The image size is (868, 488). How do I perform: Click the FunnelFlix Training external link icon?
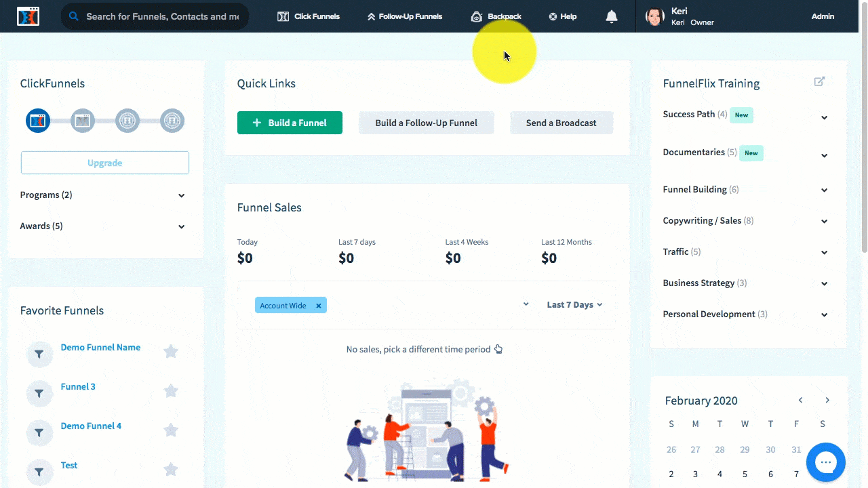coord(819,80)
